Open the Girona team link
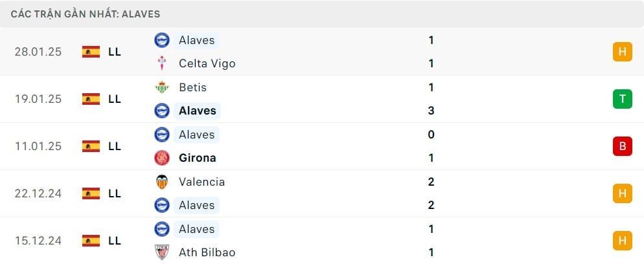This screenshot has height=264, width=644. tap(197, 158)
